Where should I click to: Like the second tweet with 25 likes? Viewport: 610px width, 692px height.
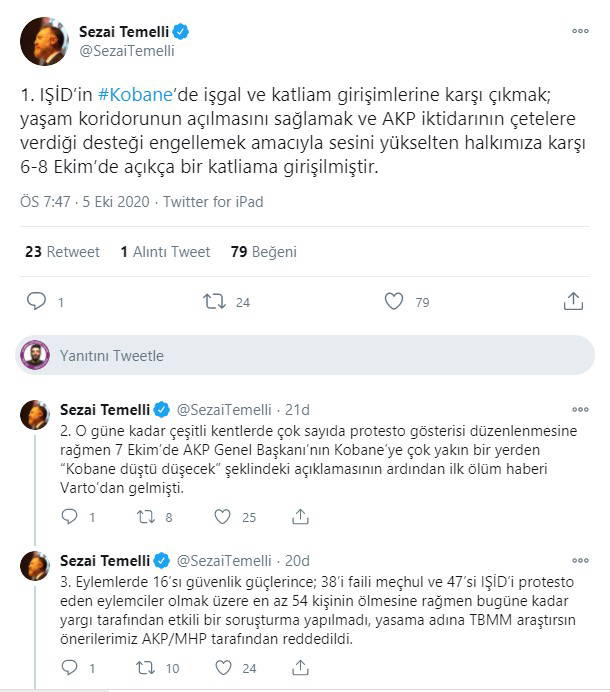pos(221,517)
